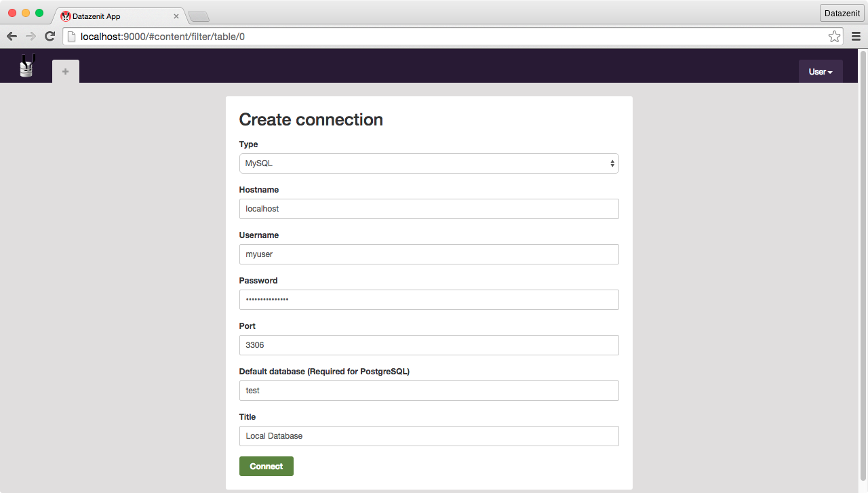
Task: Click the forward navigation arrow
Action: 31,37
